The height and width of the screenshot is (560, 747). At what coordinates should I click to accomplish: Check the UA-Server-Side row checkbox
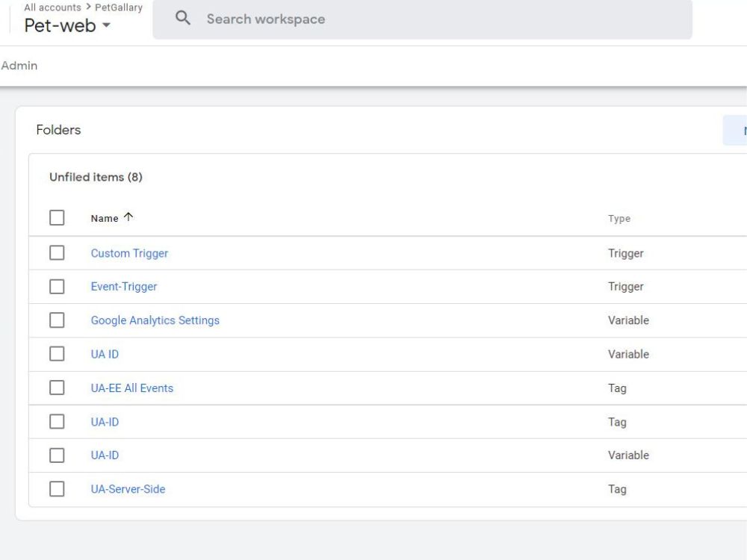(x=57, y=489)
